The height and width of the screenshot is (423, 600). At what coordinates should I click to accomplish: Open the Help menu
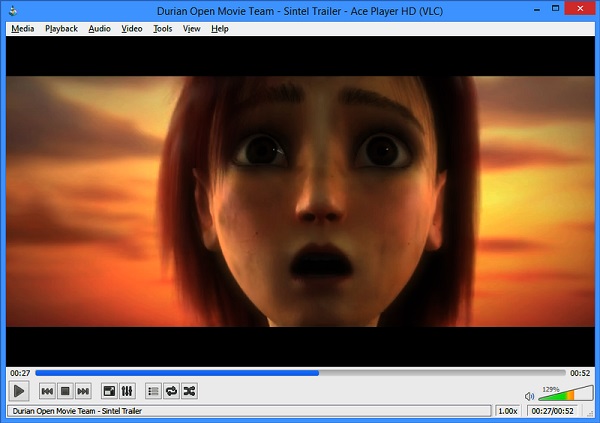220,29
